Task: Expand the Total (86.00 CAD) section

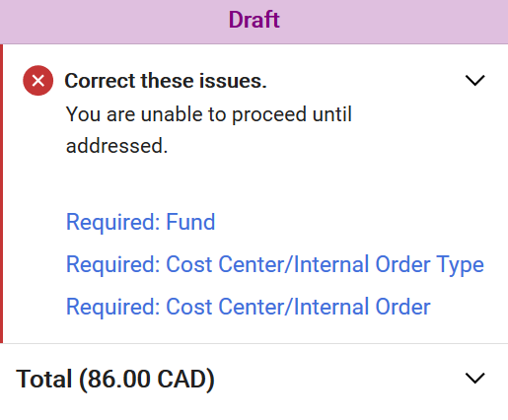Action: (474, 379)
